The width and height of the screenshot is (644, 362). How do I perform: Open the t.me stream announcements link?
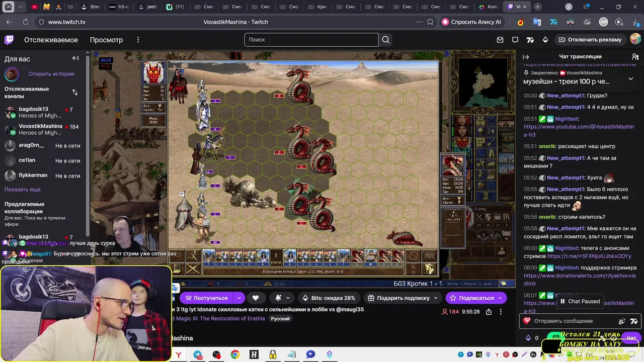coord(589,256)
